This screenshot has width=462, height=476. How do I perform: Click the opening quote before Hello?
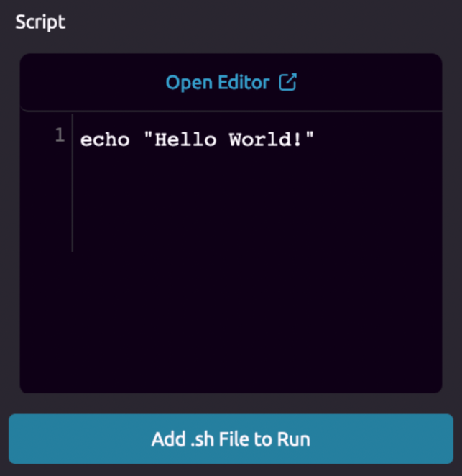pyautogui.click(x=149, y=139)
